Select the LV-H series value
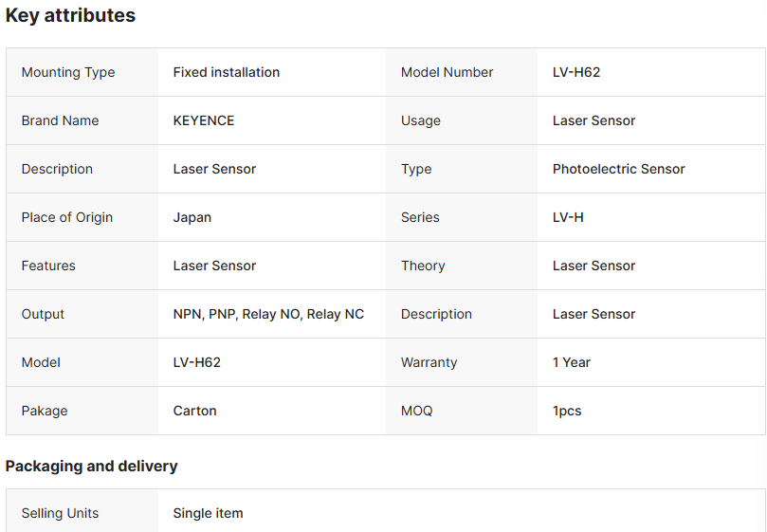 pyautogui.click(x=568, y=217)
